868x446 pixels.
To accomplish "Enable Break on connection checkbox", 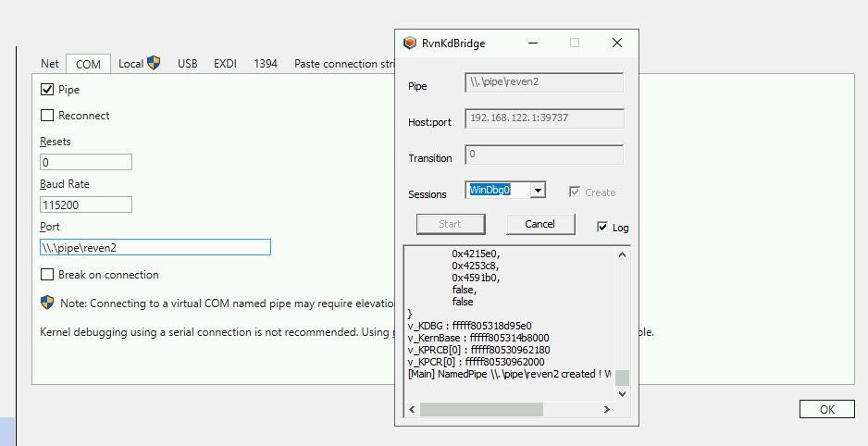I will [x=47, y=275].
